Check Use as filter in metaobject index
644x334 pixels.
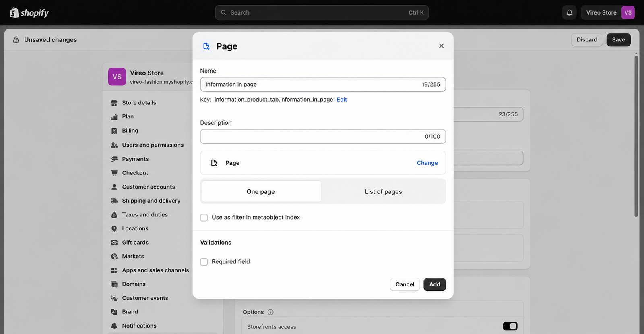tap(204, 218)
